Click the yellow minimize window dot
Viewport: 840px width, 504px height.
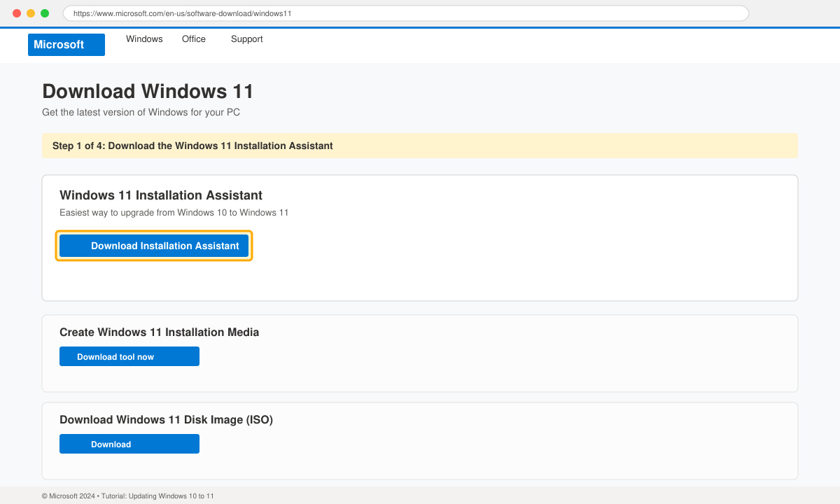point(31,13)
